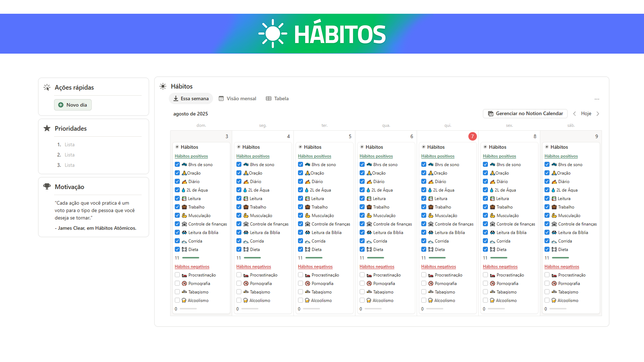This screenshot has height=362, width=644.
Task: Click the sparkle icon beside Ações rápidas
Action: [47, 87]
